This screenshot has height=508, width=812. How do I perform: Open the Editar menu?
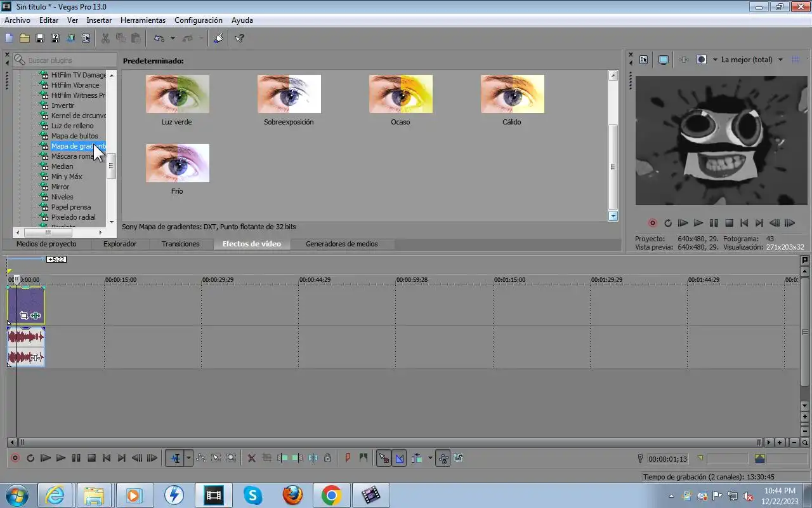click(49, 20)
